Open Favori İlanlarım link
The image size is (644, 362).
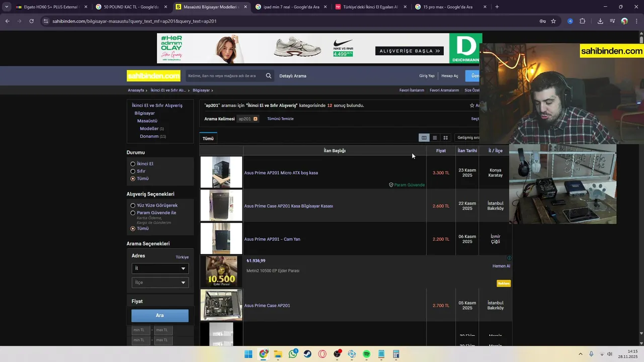click(412, 90)
